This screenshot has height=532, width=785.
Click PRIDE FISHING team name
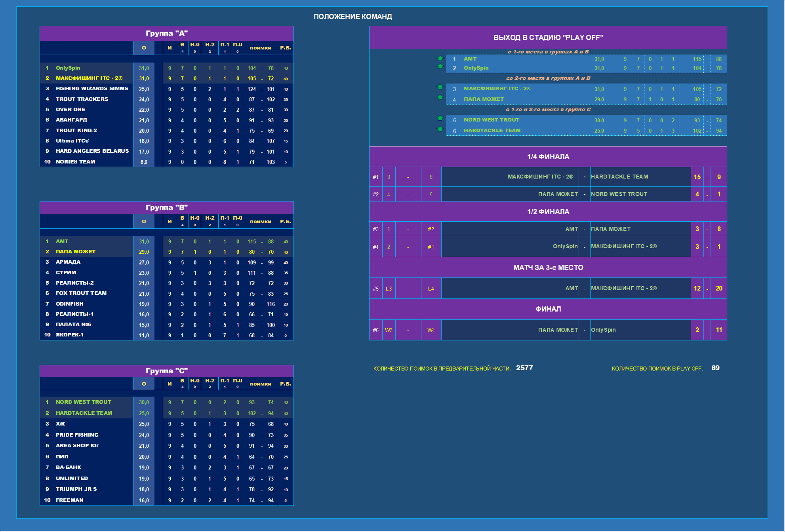click(77, 435)
